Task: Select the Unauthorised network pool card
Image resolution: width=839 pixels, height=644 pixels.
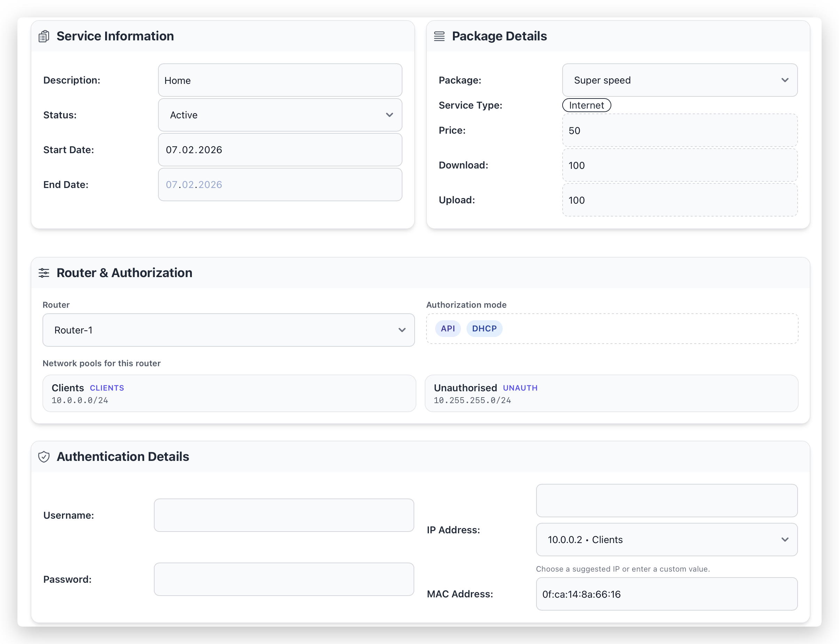Action: pos(611,393)
